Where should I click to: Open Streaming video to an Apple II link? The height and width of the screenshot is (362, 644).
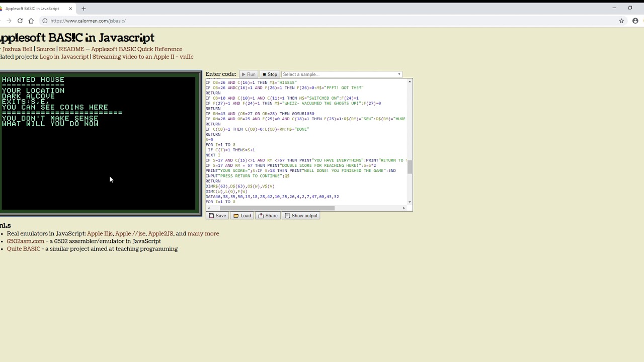(143, 57)
